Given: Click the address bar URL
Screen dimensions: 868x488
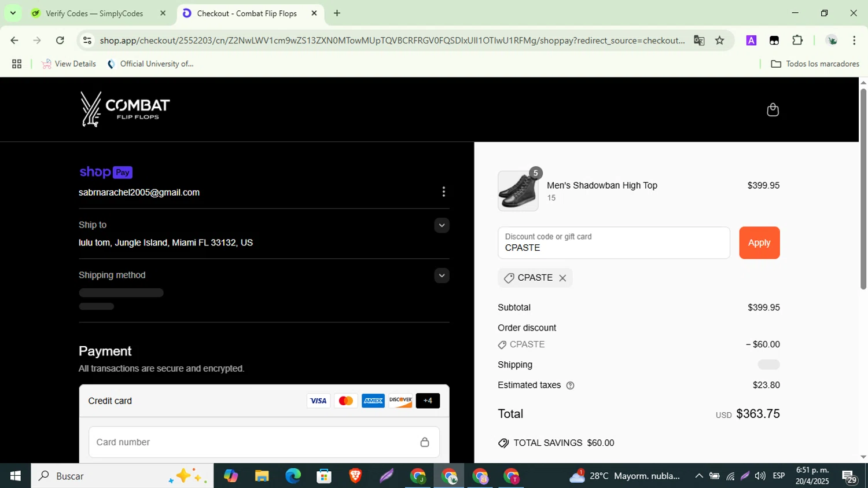Looking at the screenshot, I should coord(392,41).
